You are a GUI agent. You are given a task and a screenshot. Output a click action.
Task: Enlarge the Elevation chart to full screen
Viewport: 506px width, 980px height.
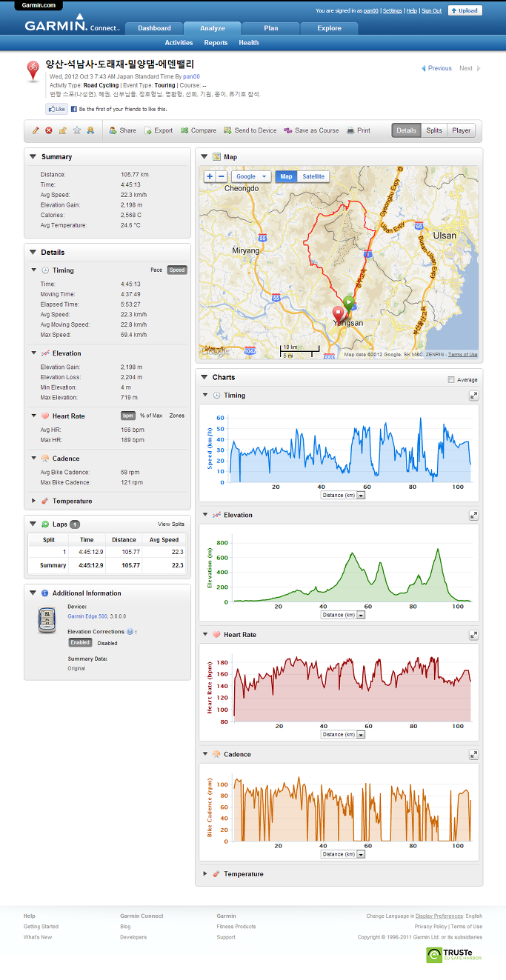pos(473,515)
